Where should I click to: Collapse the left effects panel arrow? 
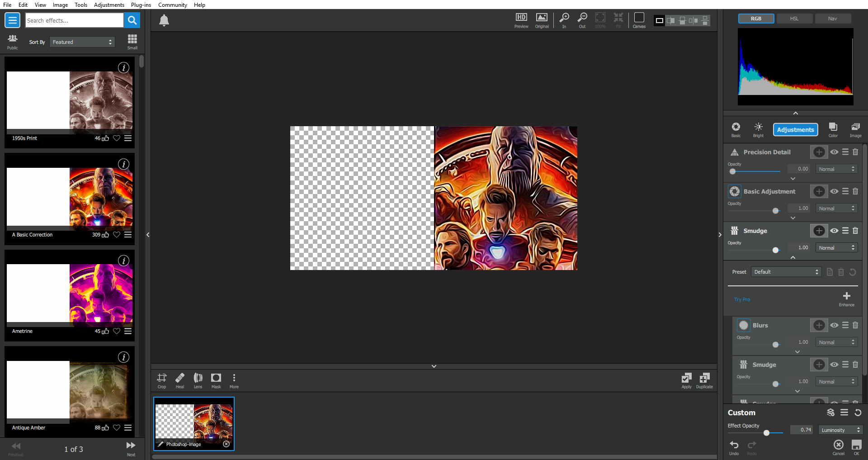[148, 235]
